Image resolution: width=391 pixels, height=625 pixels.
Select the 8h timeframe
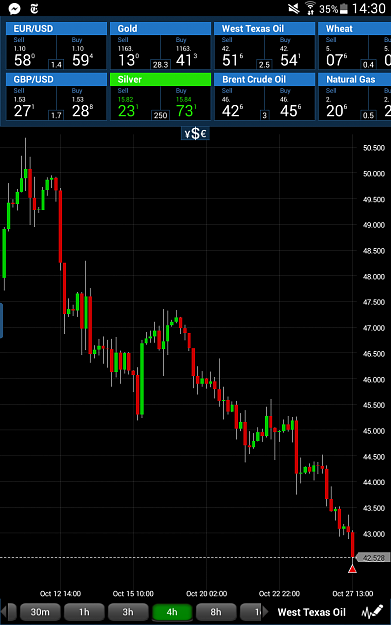click(216, 612)
